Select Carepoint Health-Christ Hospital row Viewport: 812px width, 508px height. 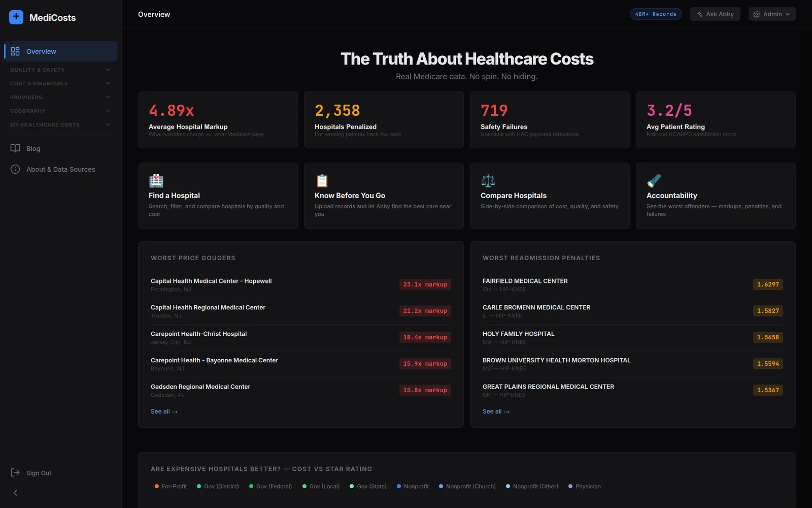point(300,337)
